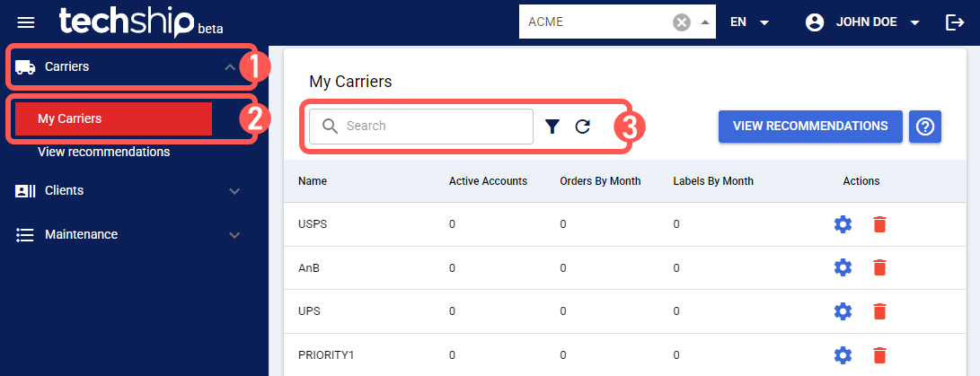Select My Carriers in sidebar
This screenshot has width=980, height=376.
tap(113, 118)
